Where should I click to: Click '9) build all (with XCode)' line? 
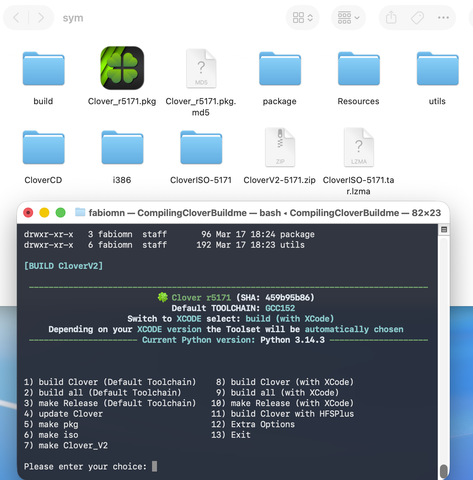pos(277,393)
